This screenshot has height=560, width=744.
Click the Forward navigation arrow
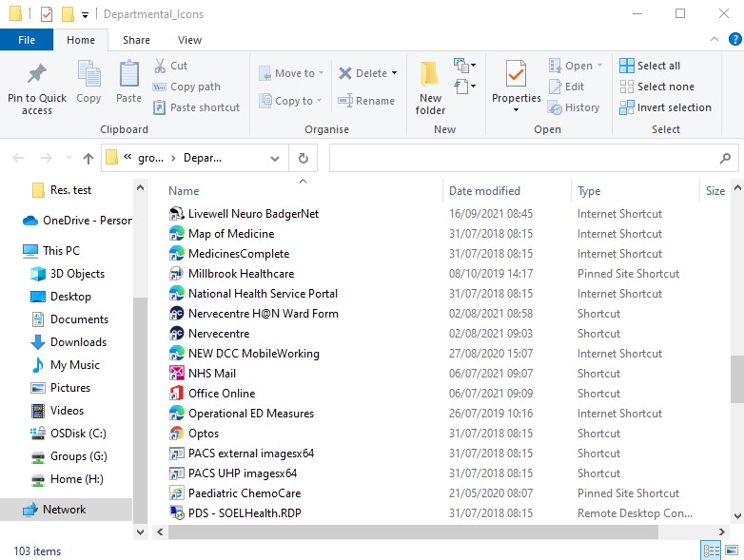[x=46, y=158]
